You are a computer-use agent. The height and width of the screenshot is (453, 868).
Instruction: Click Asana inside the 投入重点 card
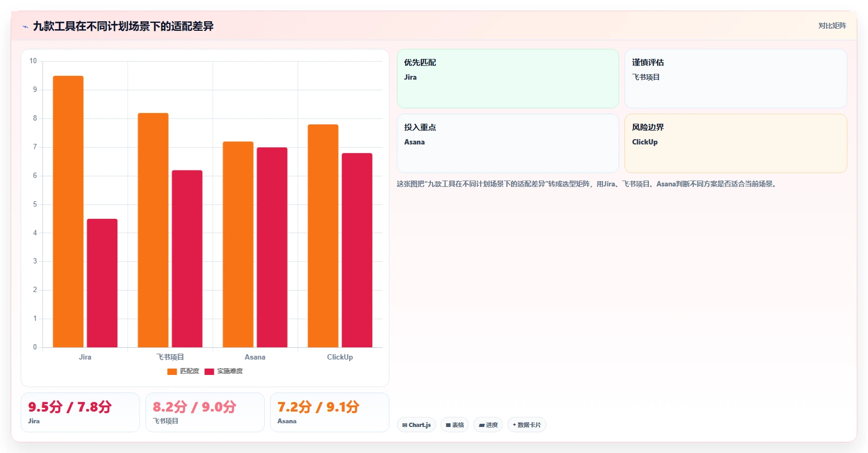(414, 142)
